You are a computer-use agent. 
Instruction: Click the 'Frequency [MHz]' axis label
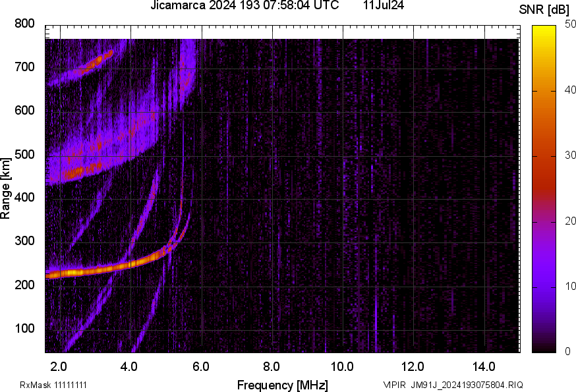pyautogui.click(x=283, y=385)
